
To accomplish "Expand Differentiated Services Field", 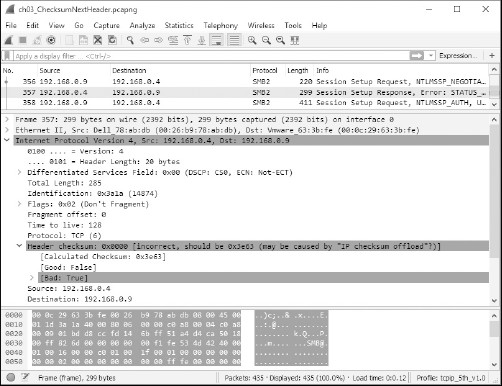I will 19,172.
